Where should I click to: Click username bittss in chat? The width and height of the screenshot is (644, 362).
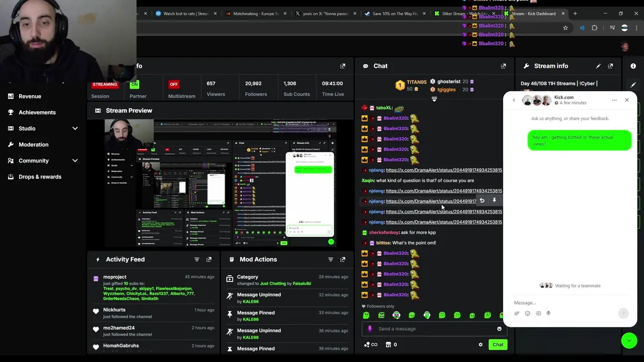383,243
